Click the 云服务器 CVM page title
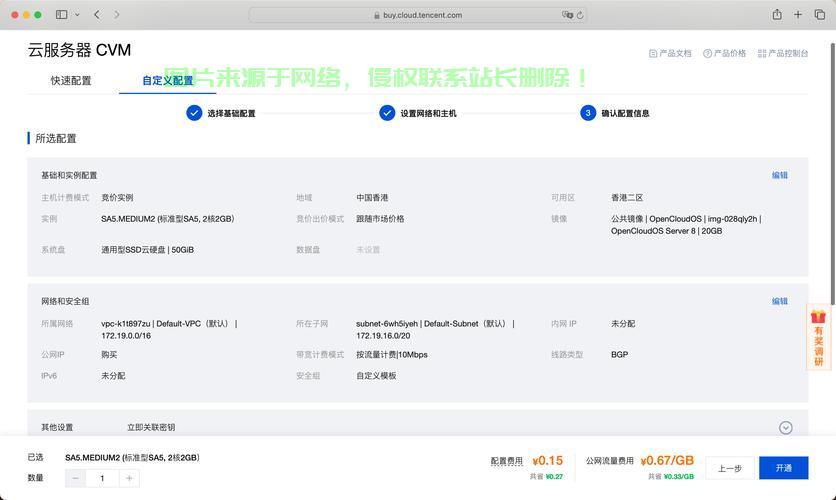Screen dimensions: 836x500 [79, 50]
